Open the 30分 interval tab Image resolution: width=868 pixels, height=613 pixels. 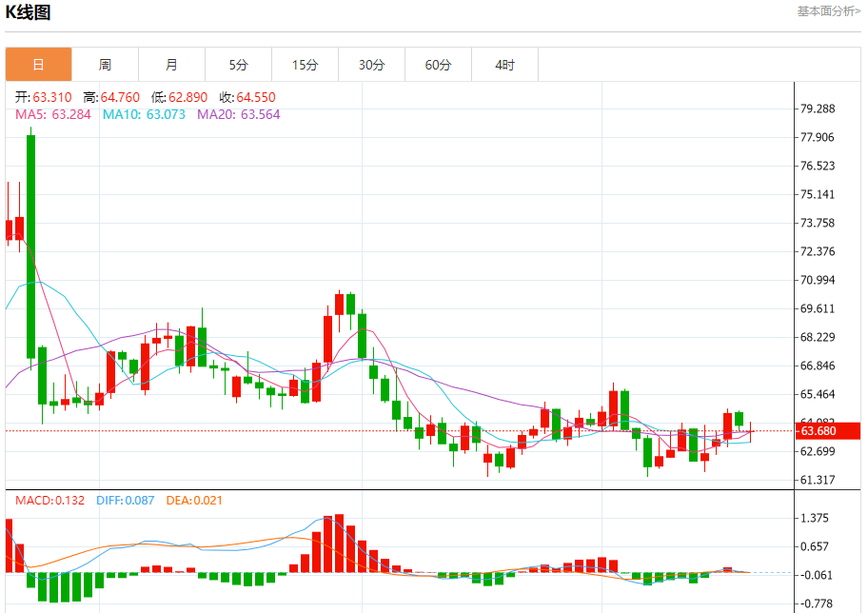(x=371, y=65)
